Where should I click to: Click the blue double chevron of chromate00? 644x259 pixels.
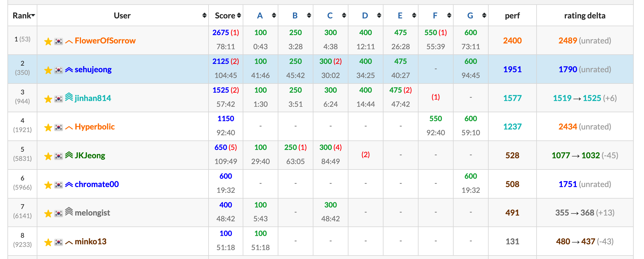click(x=69, y=184)
